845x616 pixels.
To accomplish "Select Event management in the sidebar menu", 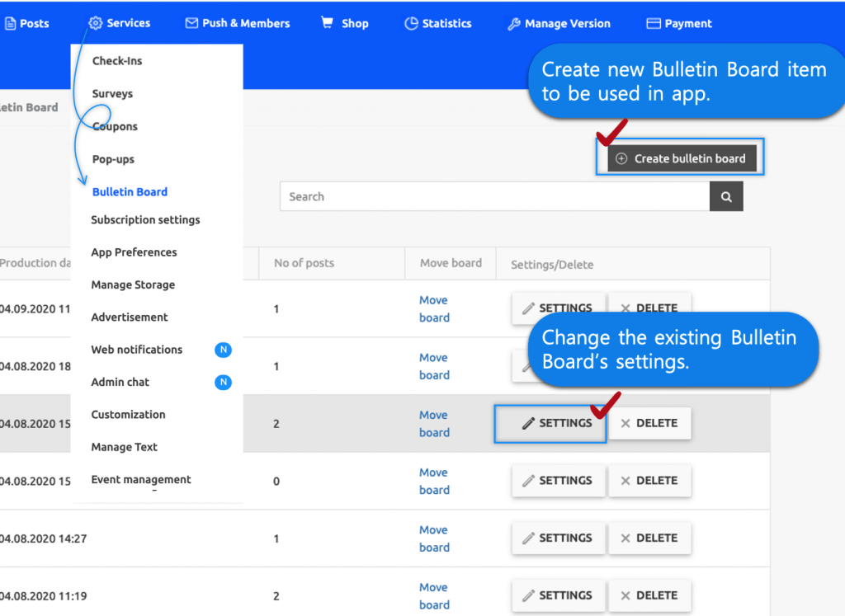I will [x=140, y=479].
